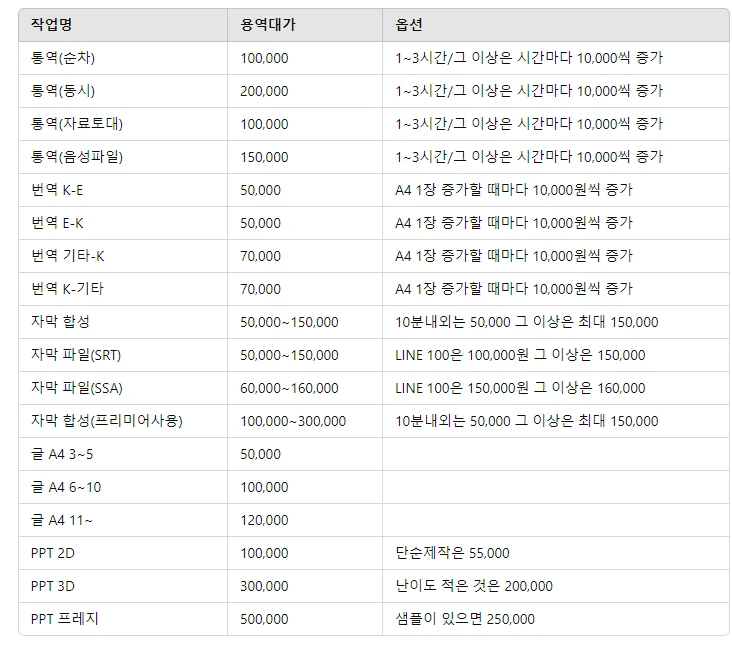Select the 글 A4 11~ cell
The image size is (732, 650).
point(61,520)
